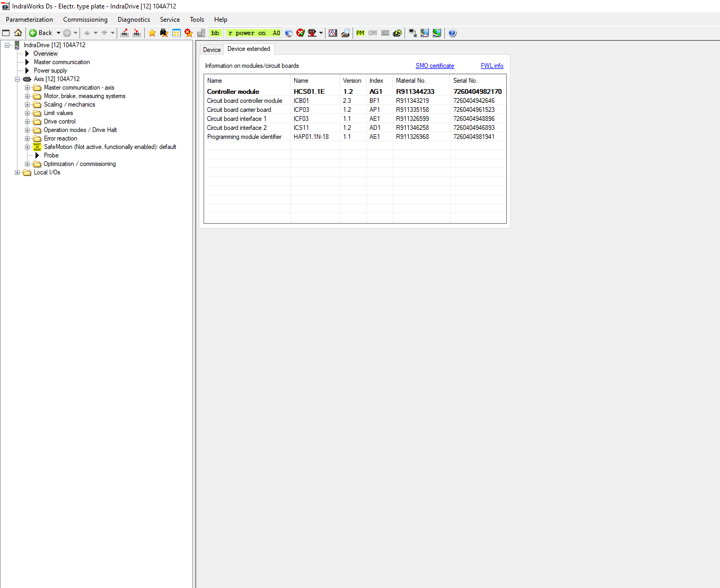The image size is (720, 588).
Task: Click the 'bb' drive status indicator
Action: tap(215, 33)
